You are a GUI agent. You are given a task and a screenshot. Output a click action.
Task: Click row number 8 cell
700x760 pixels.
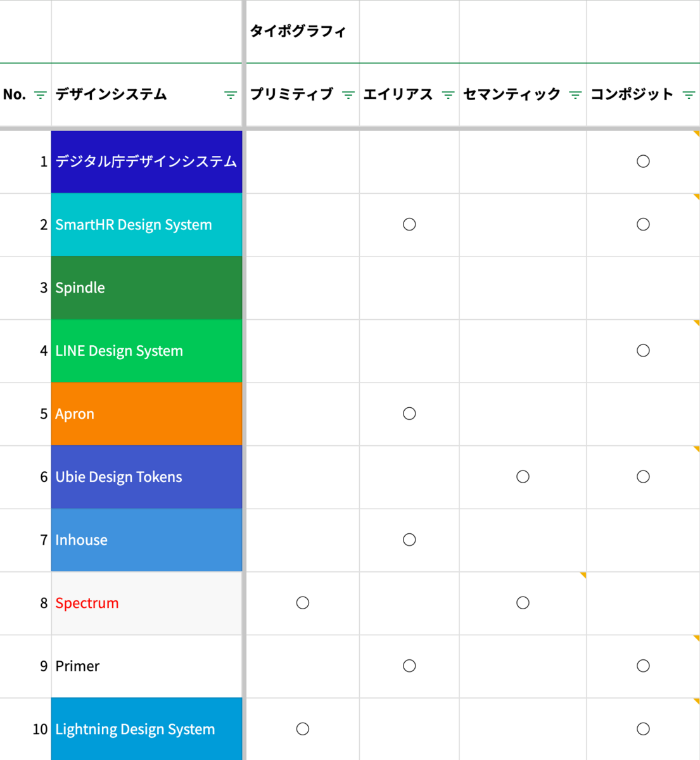pyautogui.click(x=25, y=603)
